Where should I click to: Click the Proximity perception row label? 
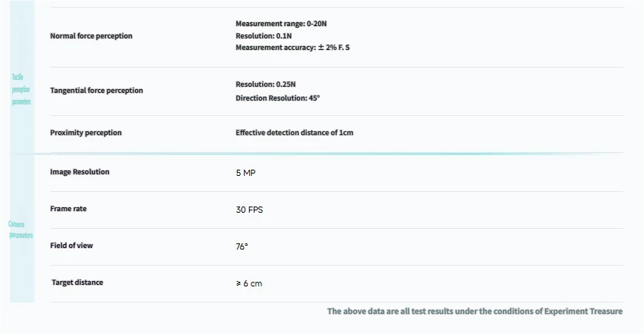pyautogui.click(x=85, y=133)
